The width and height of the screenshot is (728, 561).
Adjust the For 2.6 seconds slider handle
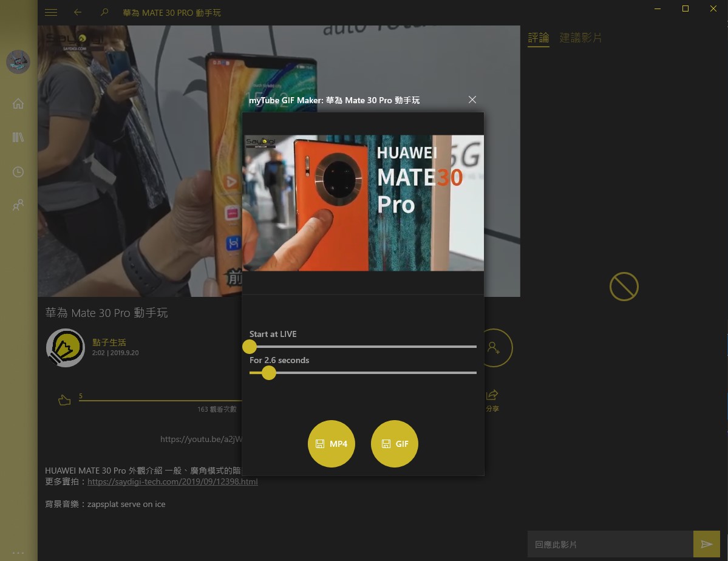pos(269,372)
